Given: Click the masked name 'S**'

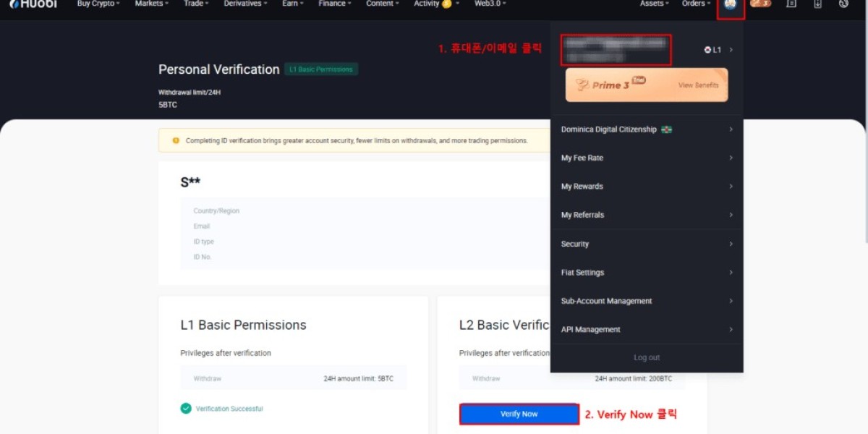Looking at the screenshot, I should pyautogui.click(x=190, y=182).
